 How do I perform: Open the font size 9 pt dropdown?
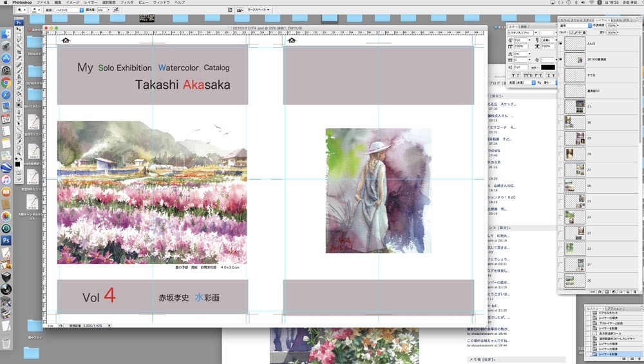coord(529,40)
